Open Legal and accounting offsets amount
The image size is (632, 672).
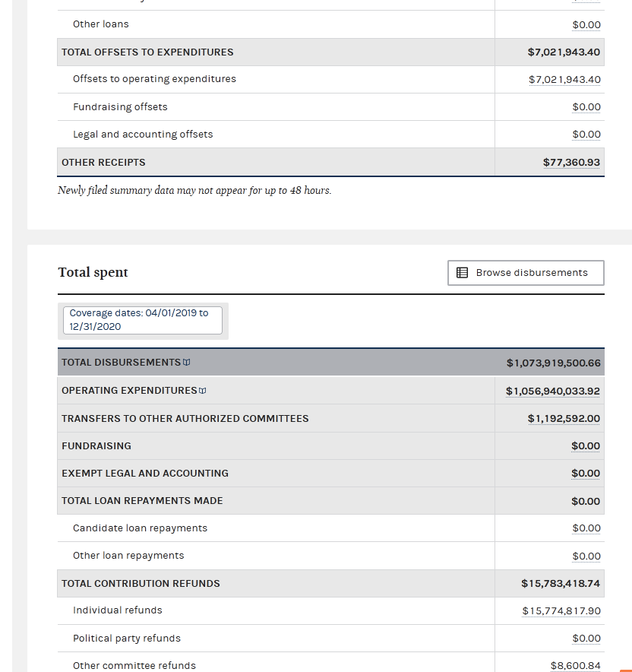[x=586, y=135]
